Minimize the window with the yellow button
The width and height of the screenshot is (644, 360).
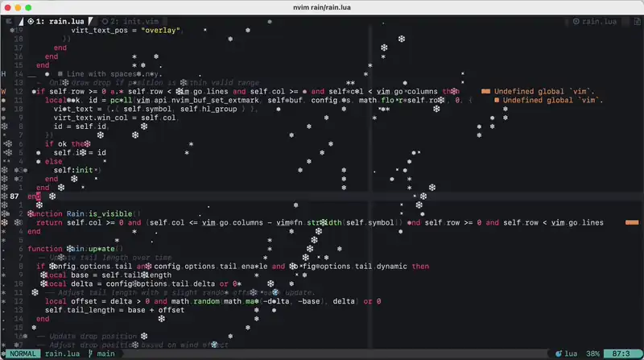point(18,7)
